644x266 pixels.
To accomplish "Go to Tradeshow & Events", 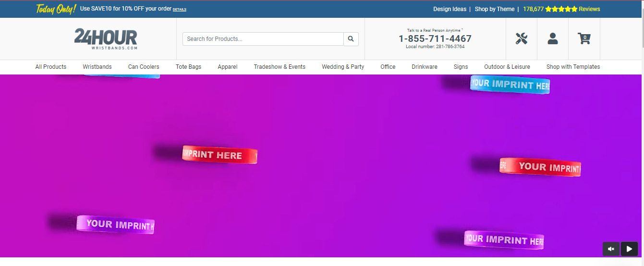I will tap(279, 67).
